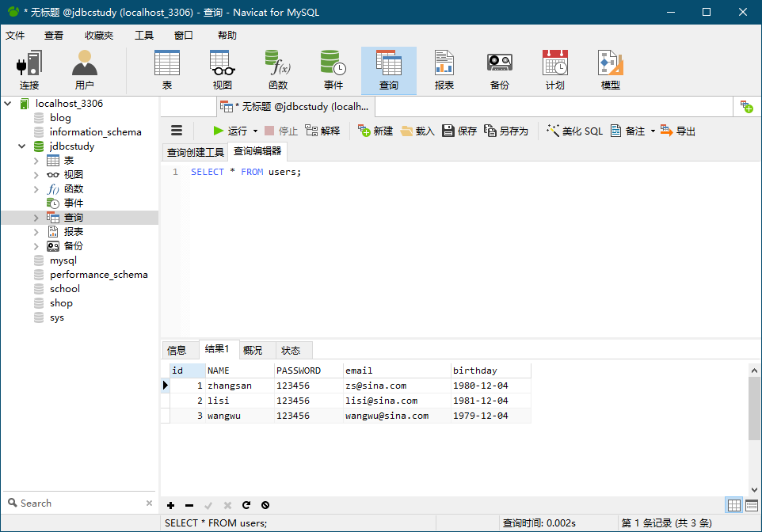The width and height of the screenshot is (762, 532).
Task: Click the new query tab plus icon
Action: coord(746,106)
